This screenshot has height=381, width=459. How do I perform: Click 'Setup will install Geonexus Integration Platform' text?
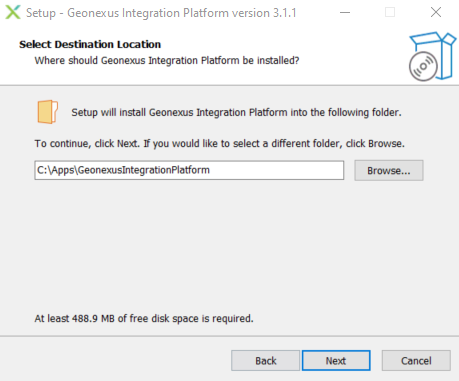(x=236, y=112)
